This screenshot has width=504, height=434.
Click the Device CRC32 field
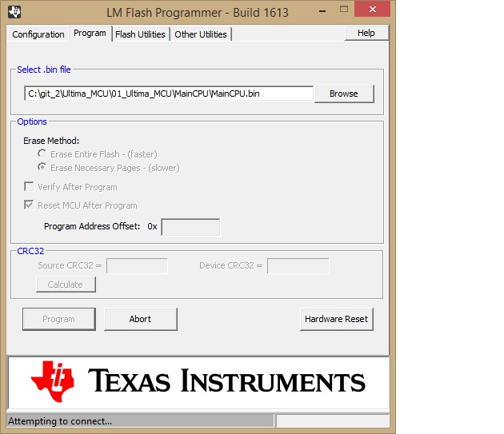tap(298, 266)
